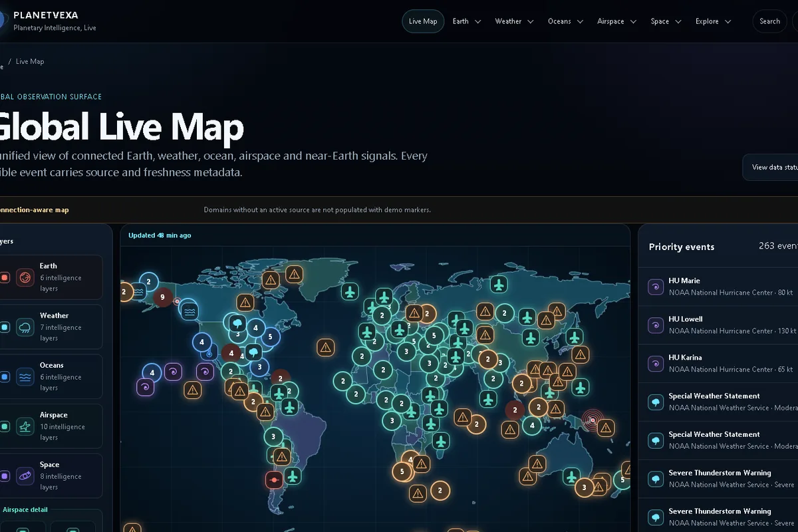Open the green cluster 3 in Brazil
Image resolution: width=798 pixels, height=532 pixels.
(273, 437)
